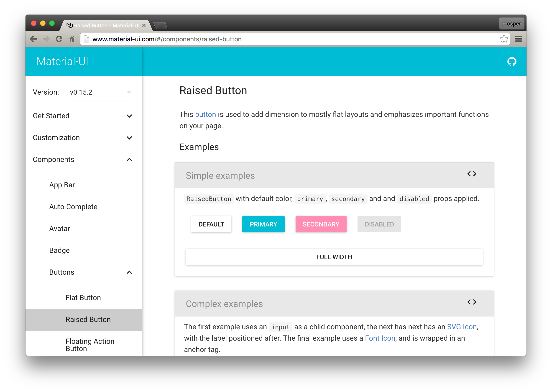Click the back navigation arrow
Screen dimensions: 552x392
[33, 39]
